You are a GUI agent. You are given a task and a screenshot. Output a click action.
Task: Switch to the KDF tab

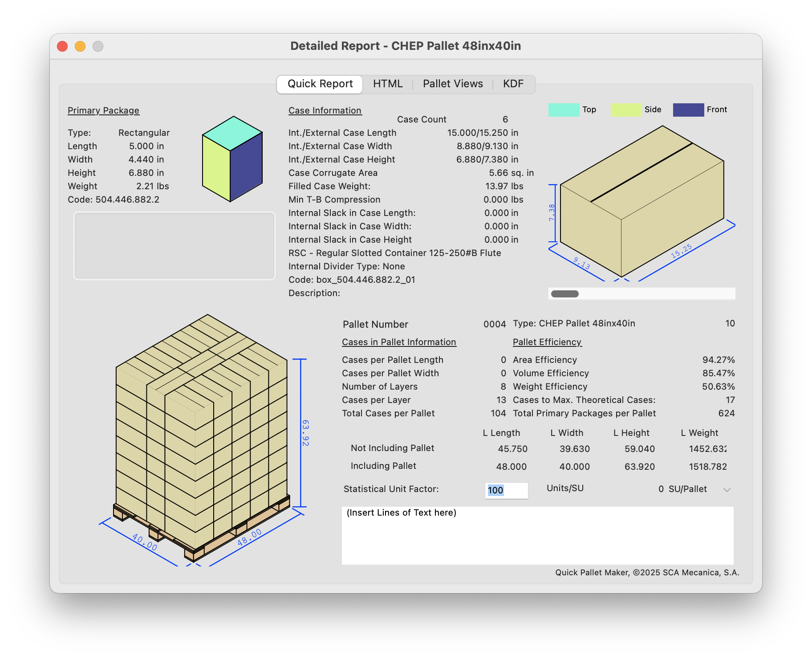click(513, 84)
